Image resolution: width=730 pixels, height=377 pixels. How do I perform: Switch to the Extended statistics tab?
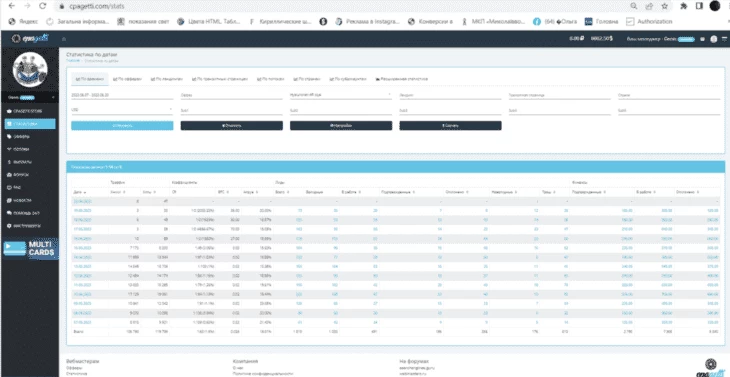coord(402,79)
